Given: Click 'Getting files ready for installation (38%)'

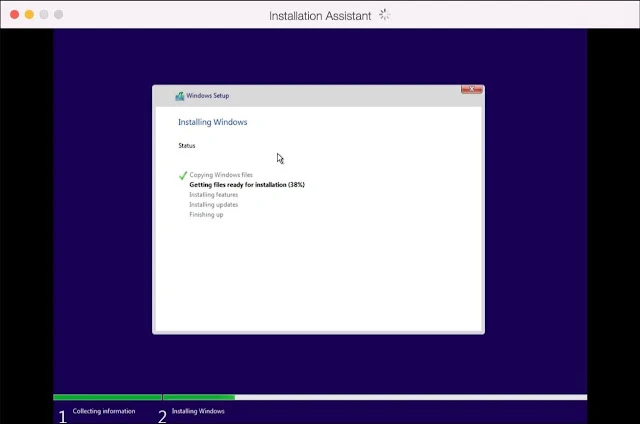Looking at the screenshot, I should (247, 185).
